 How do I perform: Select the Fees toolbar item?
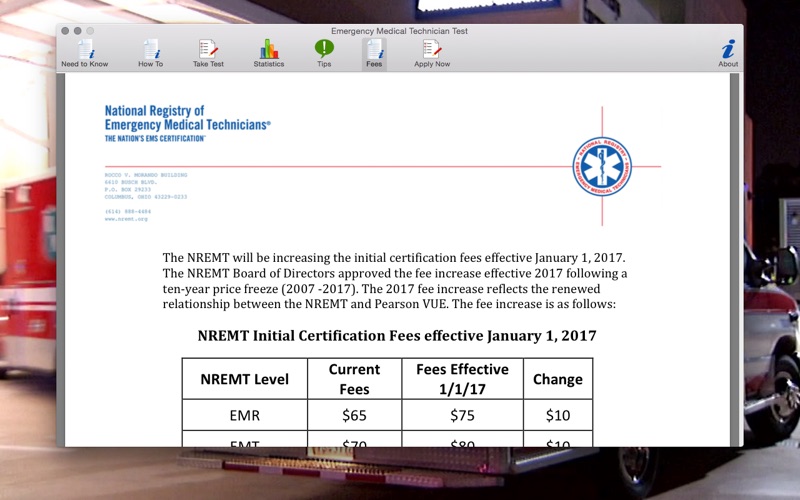(x=374, y=54)
